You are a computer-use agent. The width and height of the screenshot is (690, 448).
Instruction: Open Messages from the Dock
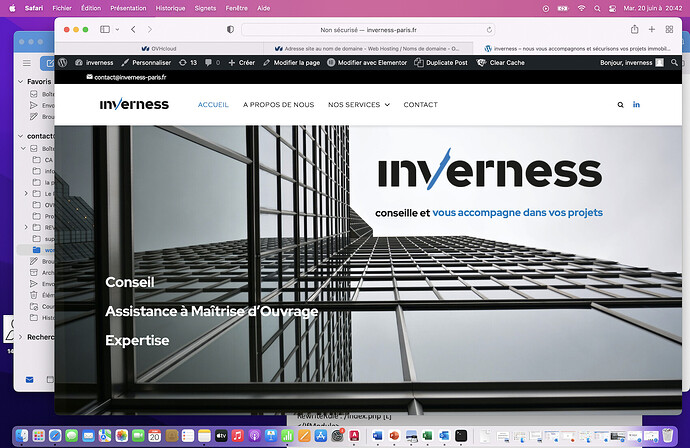pyautogui.click(x=72, y=436)
